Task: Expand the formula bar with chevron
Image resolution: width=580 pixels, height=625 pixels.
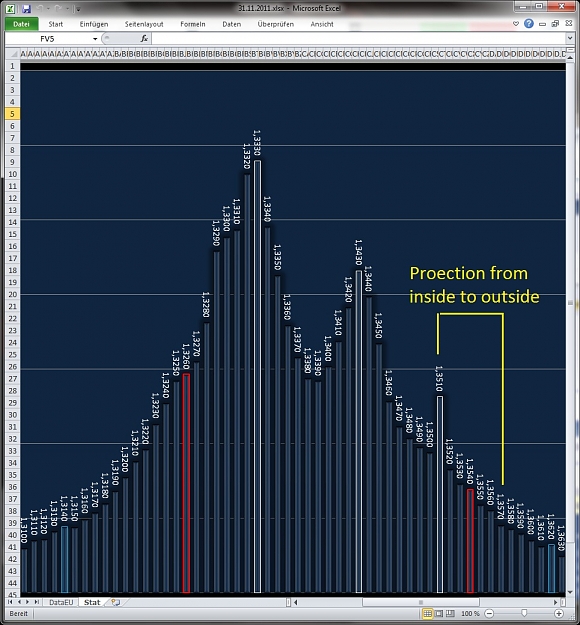Action: 570,38
